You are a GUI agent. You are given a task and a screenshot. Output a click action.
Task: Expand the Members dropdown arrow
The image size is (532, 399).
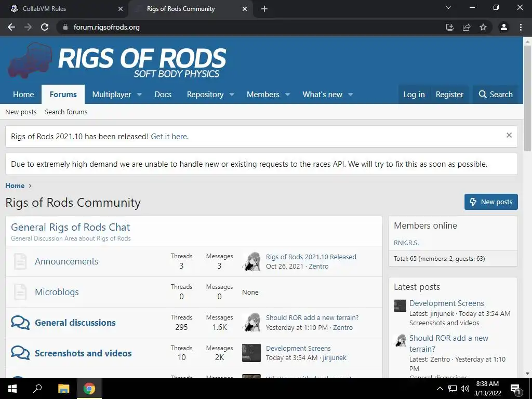[287, 95]
